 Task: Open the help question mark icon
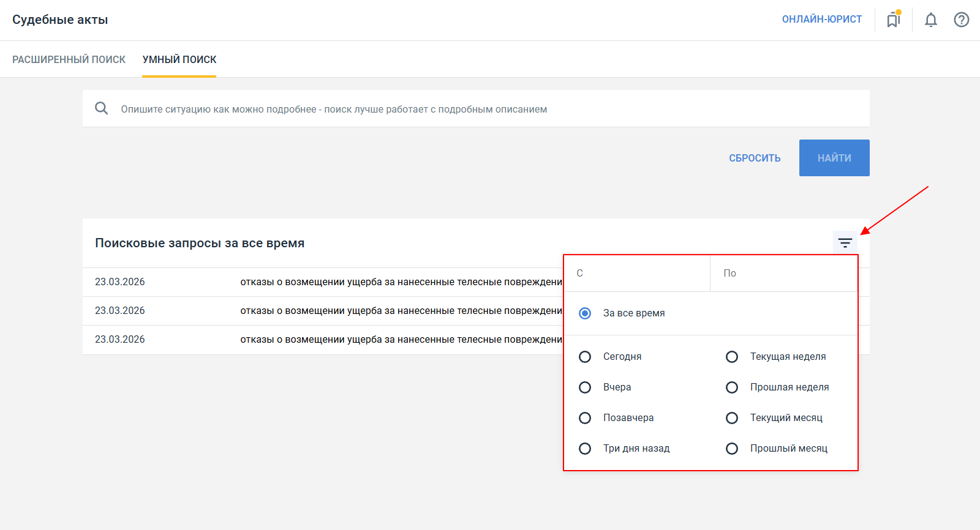click(961, 20)
